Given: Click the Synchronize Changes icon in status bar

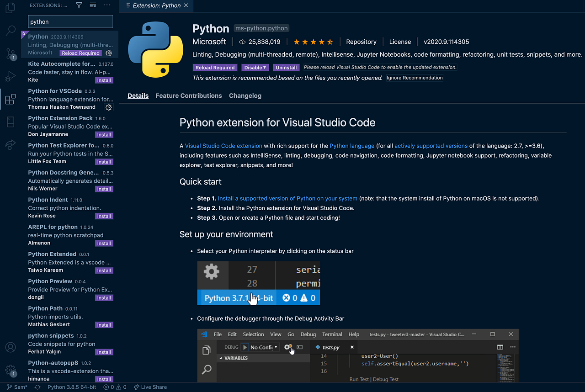Looking at the screenshot, I should click(37, 387).
